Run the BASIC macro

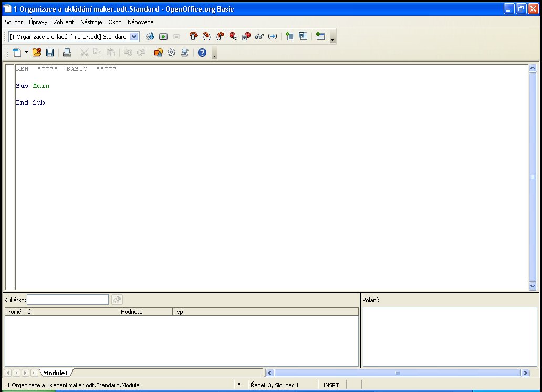coord(163,36)
